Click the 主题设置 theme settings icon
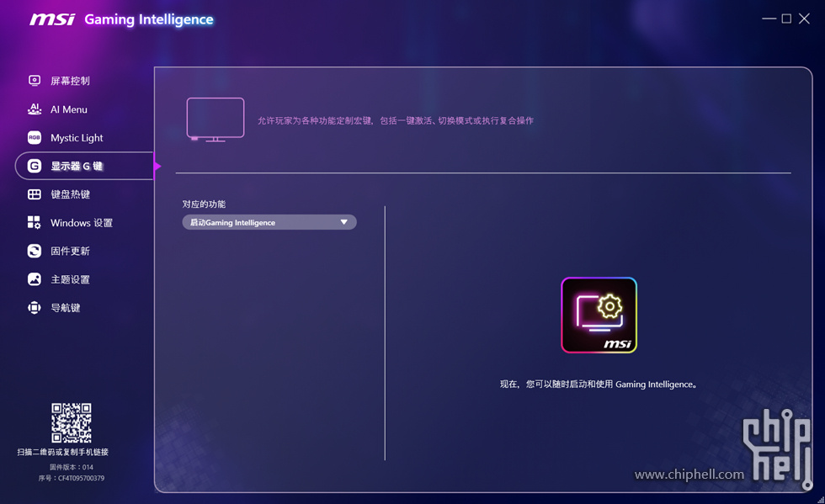Image resolution: width=825 pixels, height=504 pixels. pos(35,279)
